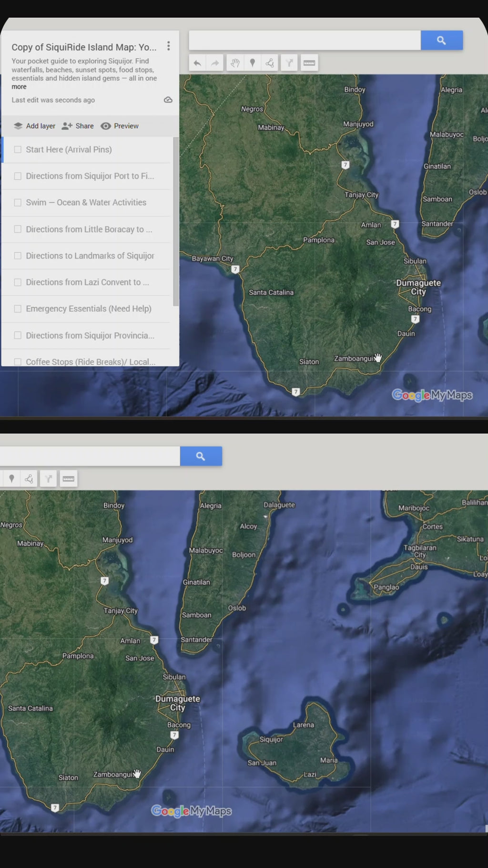Choose Measure distances ruler in top toolbar
The width and height of the screenshot is (488, 868).
point(309,63)
